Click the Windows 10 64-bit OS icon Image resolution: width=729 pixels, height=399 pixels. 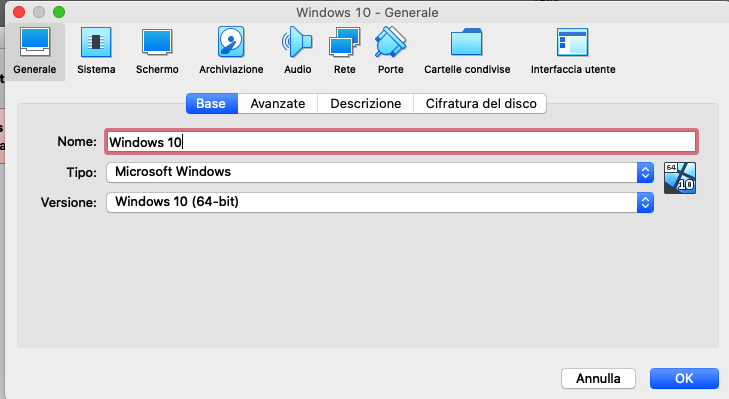tap(680, 178)
